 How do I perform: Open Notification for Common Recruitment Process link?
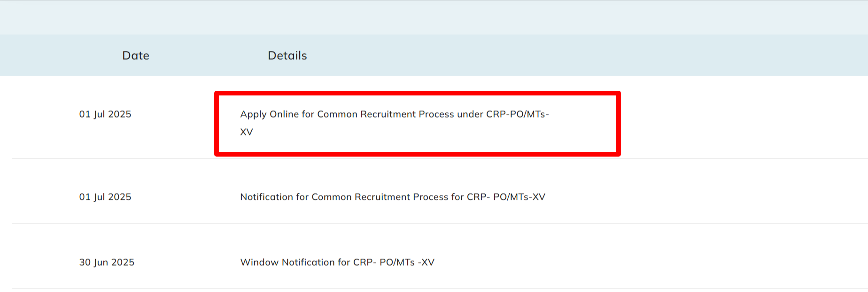pos(392,197)
